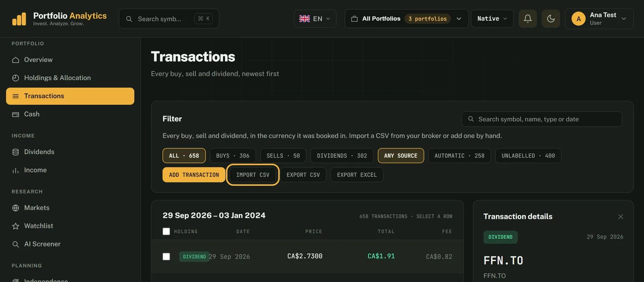Click the 3 portfolios badge
644x282 pixels.
click(x=427, y=19)
